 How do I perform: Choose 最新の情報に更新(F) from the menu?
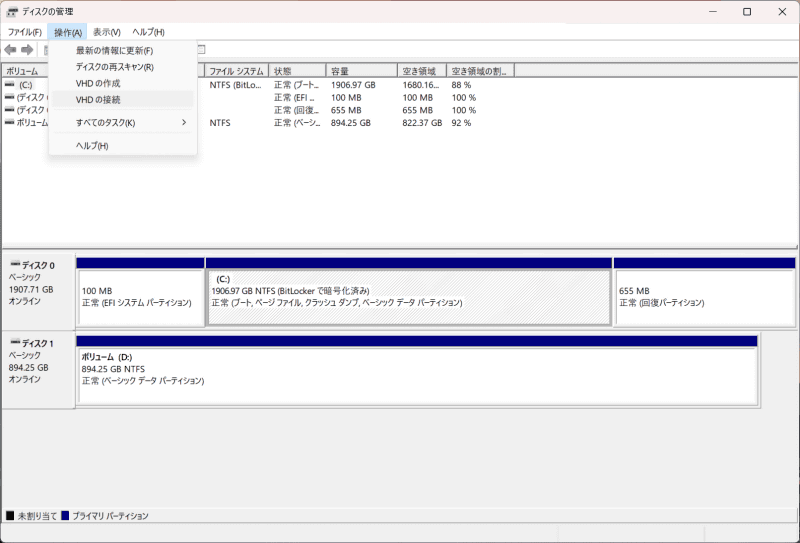click(x=122, y=51)
